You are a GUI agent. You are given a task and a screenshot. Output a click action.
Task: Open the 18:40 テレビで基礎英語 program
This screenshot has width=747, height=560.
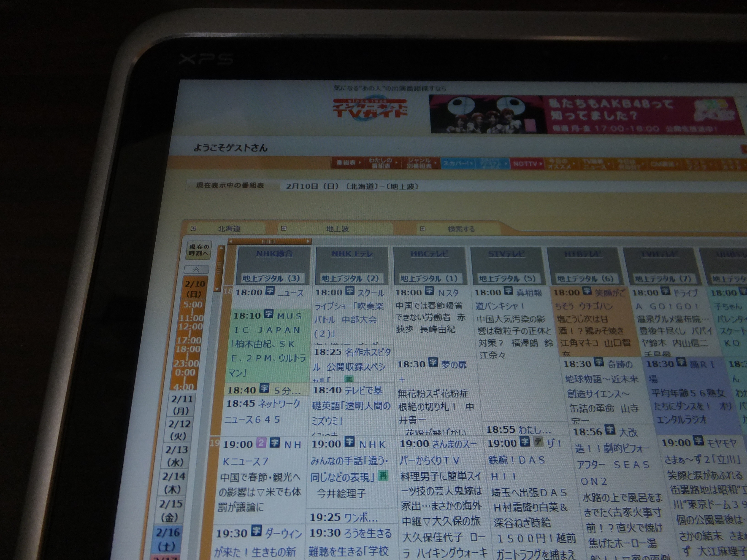coord(351,406)
